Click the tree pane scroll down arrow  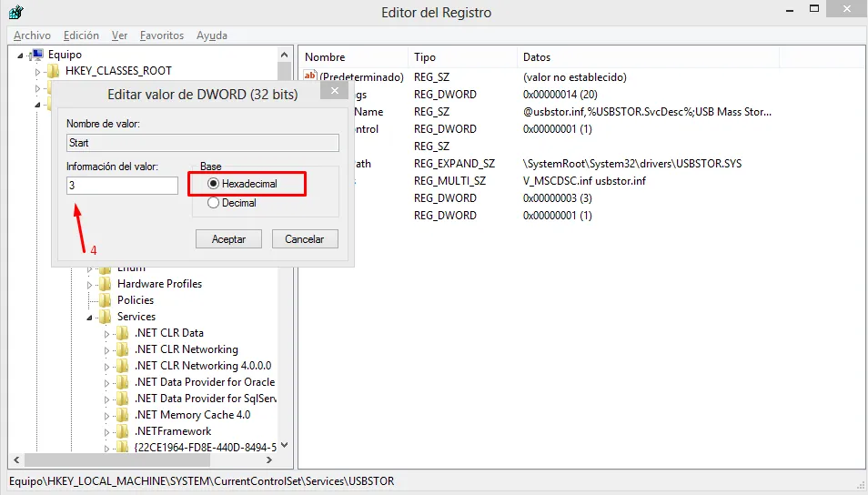(x=284, y=445)
